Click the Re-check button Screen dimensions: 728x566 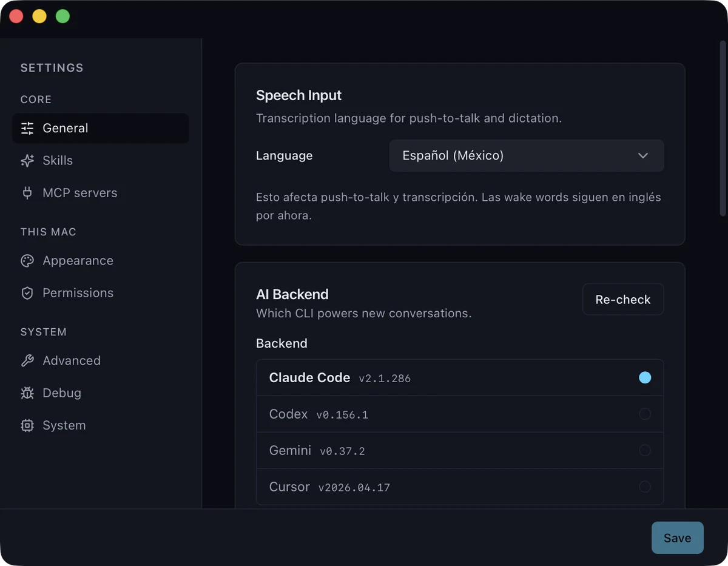(623, 300)
